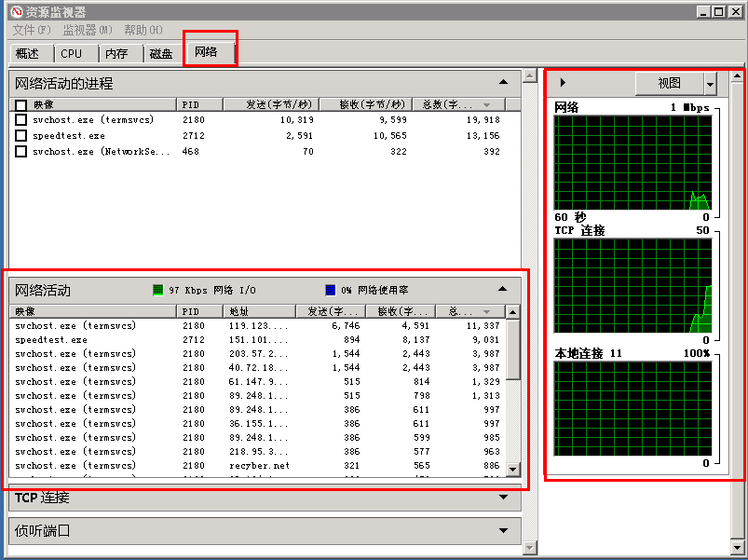Switch to the 内存 tab

[116, 54]
